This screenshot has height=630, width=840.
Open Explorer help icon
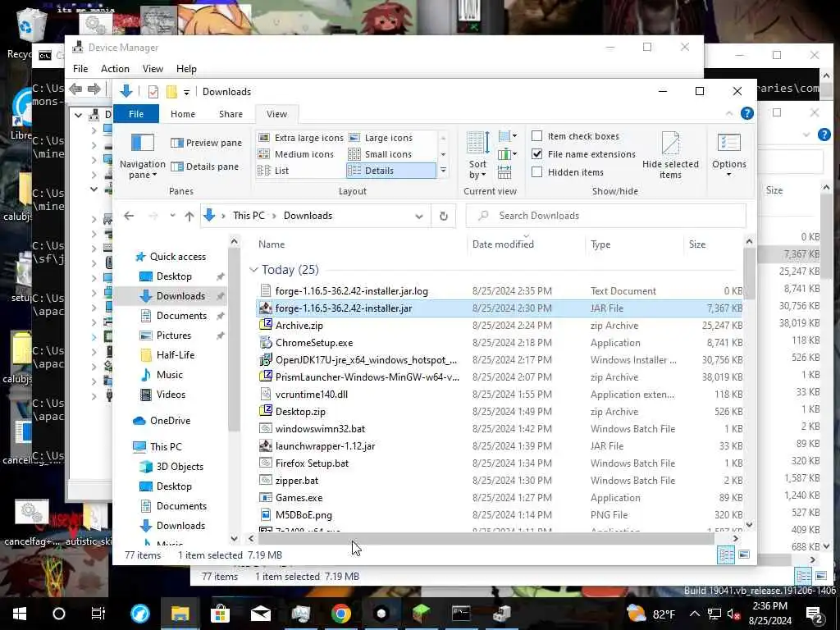coord(746,113)
